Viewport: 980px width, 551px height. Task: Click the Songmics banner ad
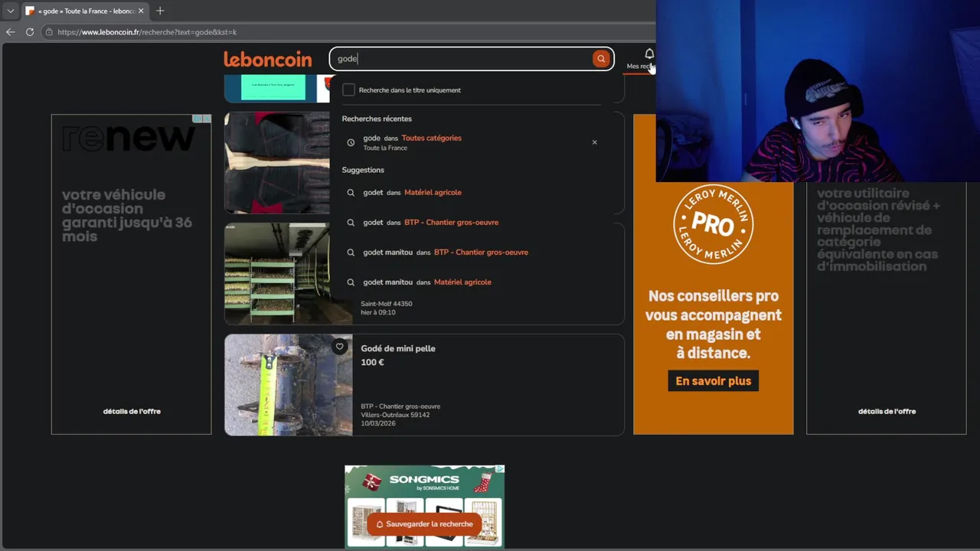pyautogui.click(x=425, y=506)
